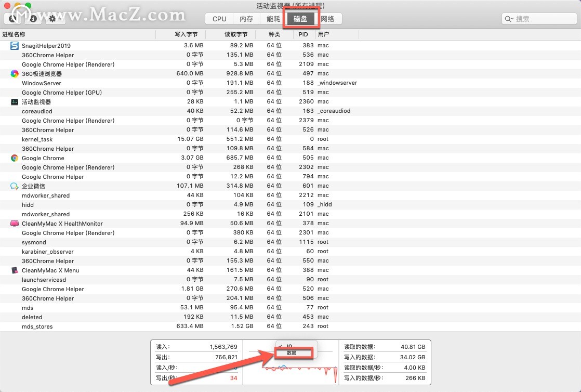Select the 企业微信 process name
The width and height of the screenshot is (581, 392).
point(33,186)
